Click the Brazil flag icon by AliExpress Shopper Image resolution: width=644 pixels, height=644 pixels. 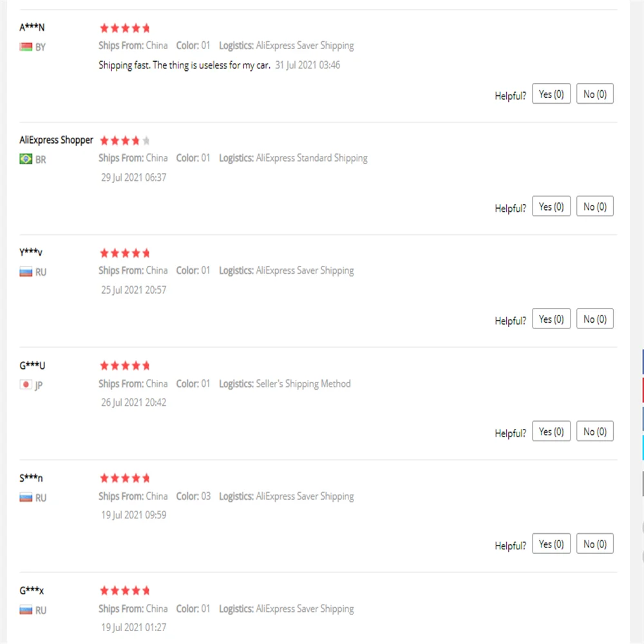pyautogui.click(x=26, y=159)
